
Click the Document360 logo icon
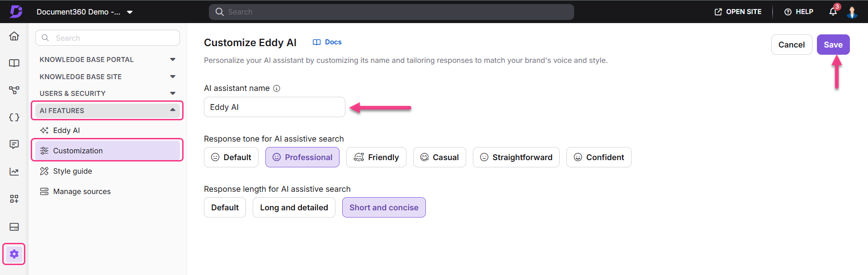click(16, 12)
